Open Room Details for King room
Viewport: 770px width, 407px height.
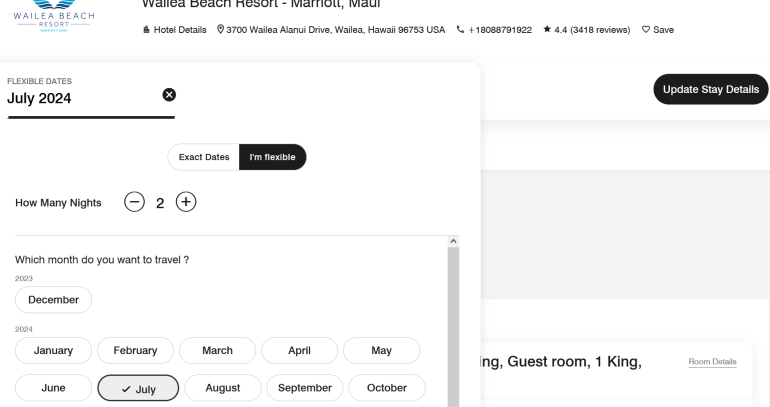click(x=712, y=361)
